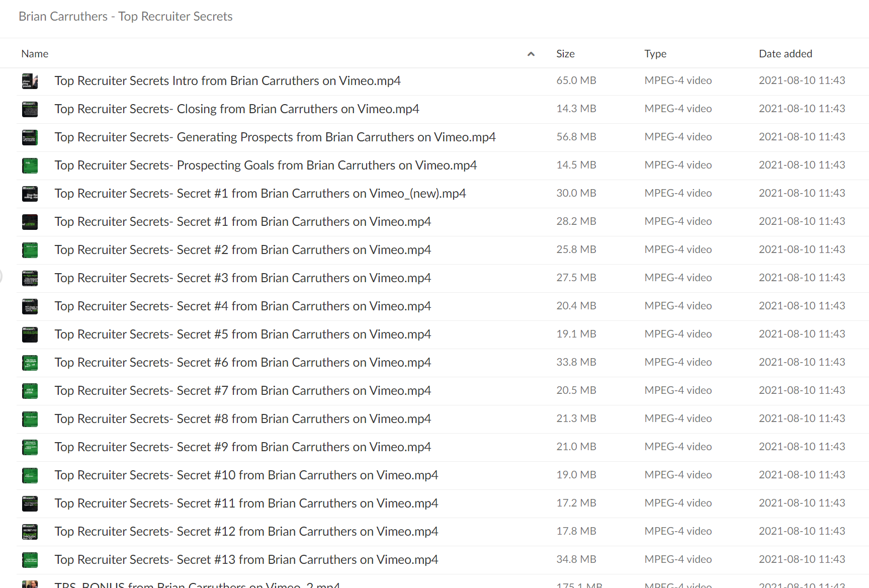Click the Secret #12 video thumbnail
The height and width of the screenshot is (588, 869).
pyautogui.click(x=30, y=532)
